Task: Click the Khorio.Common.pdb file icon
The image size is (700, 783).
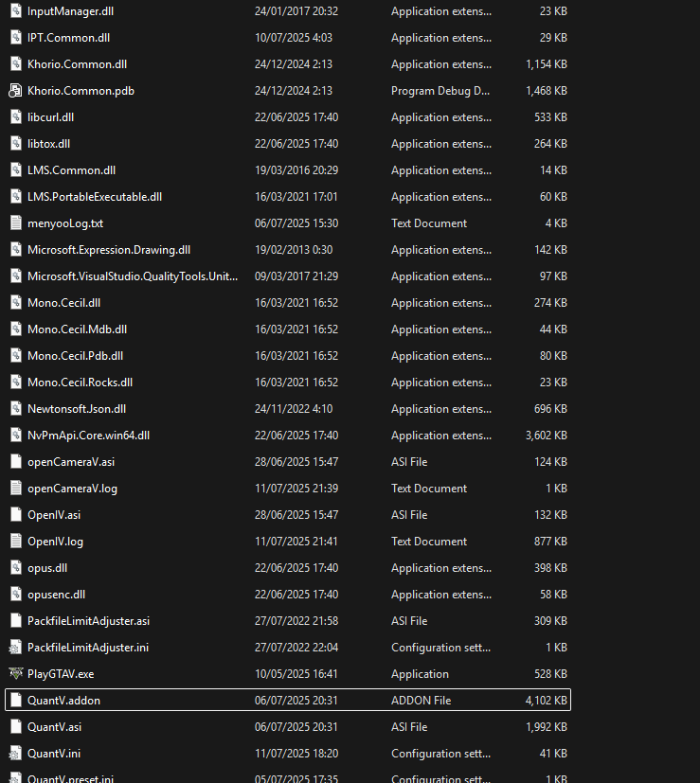Action: [x=15, y=91]
